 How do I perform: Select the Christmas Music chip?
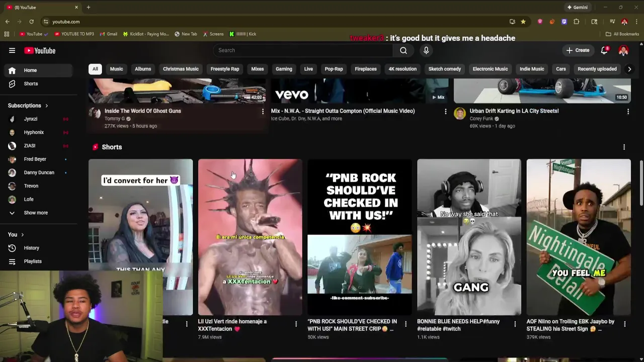[181, 69]
